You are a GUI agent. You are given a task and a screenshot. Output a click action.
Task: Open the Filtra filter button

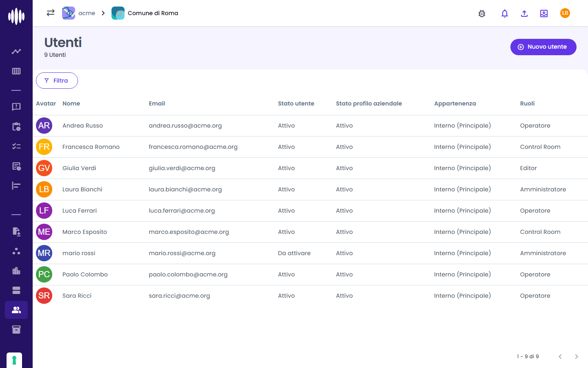[57, 81]
